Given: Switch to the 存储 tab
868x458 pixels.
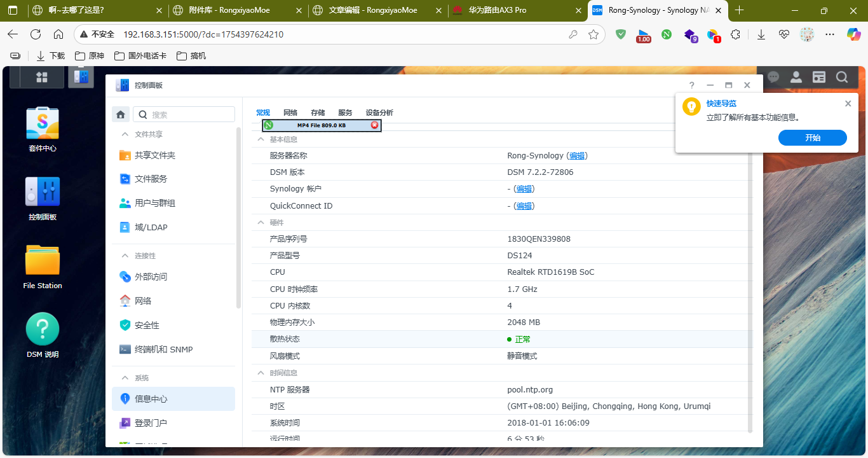Looking at the screenshot, I should click(318, 113).
